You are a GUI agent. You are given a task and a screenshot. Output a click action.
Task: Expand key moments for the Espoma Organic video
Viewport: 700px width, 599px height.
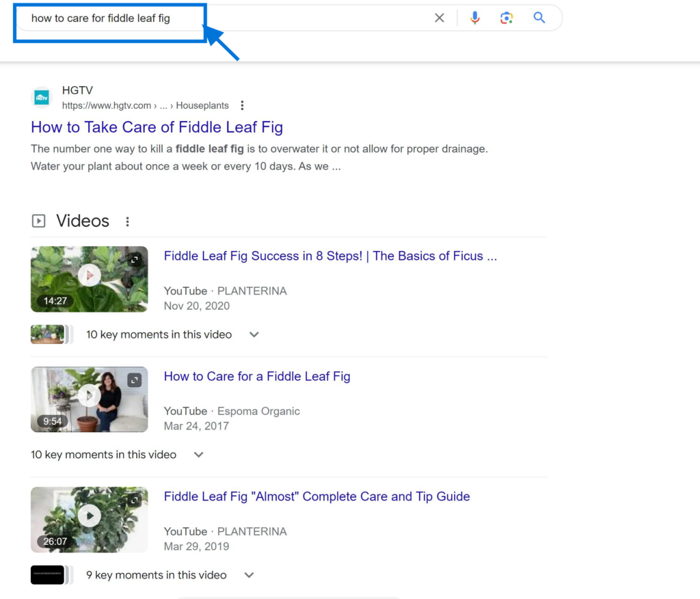coord(198,454)
